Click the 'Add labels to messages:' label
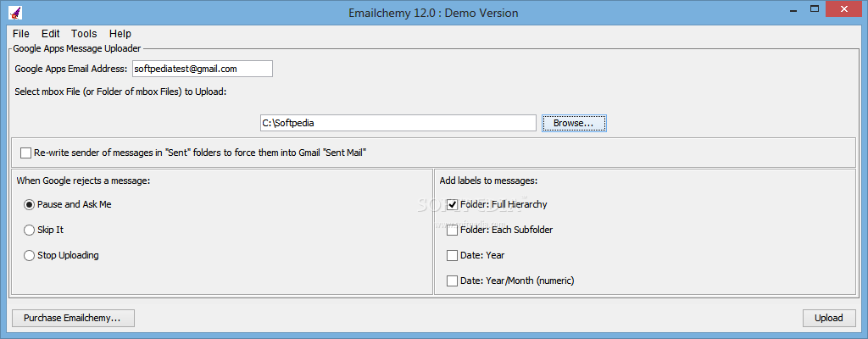This screenshot has width=868, height=339. (489, 180)
